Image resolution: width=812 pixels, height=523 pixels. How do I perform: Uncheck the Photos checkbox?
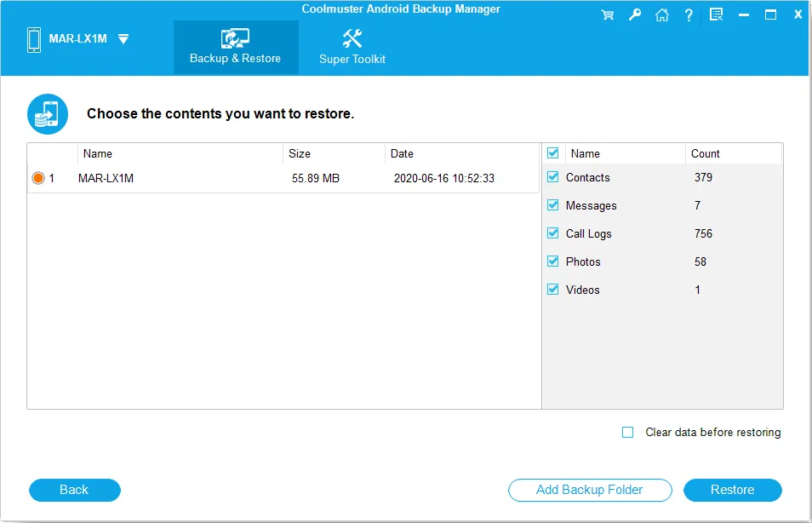553,261
